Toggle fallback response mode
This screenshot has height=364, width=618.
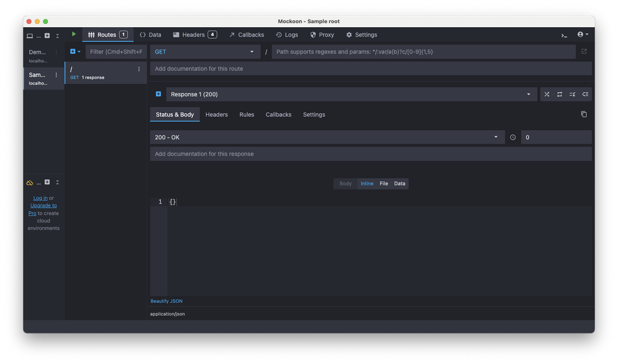pos(585,94)
